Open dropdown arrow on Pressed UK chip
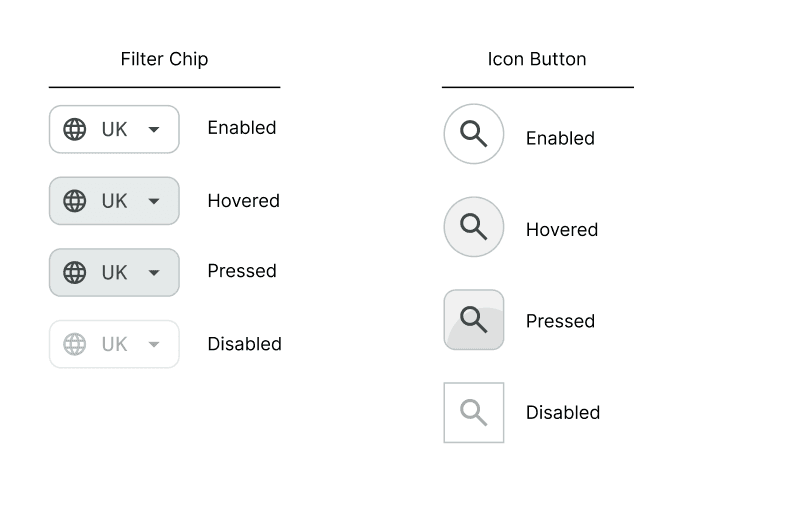 (x=153, y=273)
